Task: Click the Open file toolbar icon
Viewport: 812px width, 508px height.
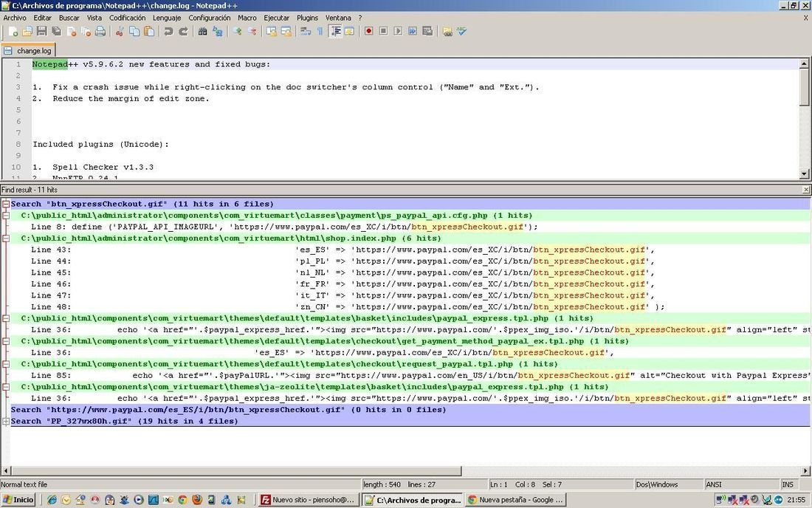Action: (x=27, y=32)
